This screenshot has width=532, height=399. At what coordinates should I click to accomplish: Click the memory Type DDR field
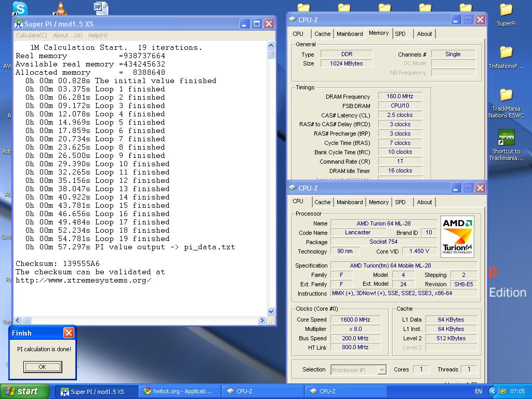[x=347, y=54]
